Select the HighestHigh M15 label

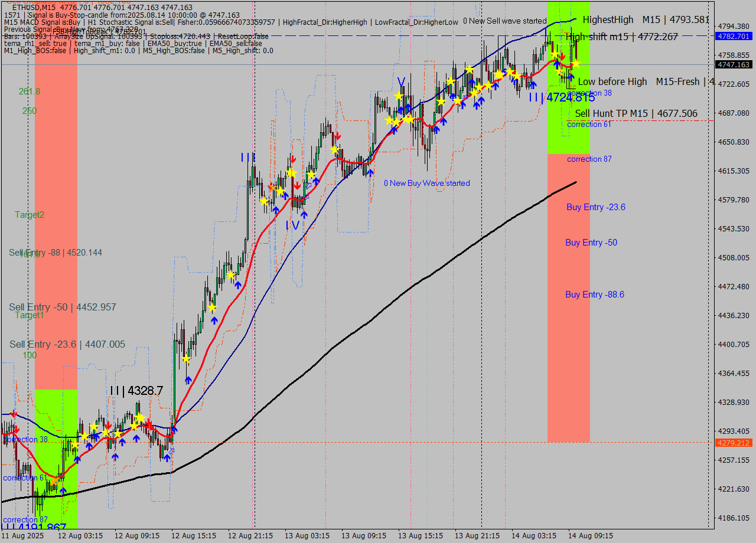(645, 19)
